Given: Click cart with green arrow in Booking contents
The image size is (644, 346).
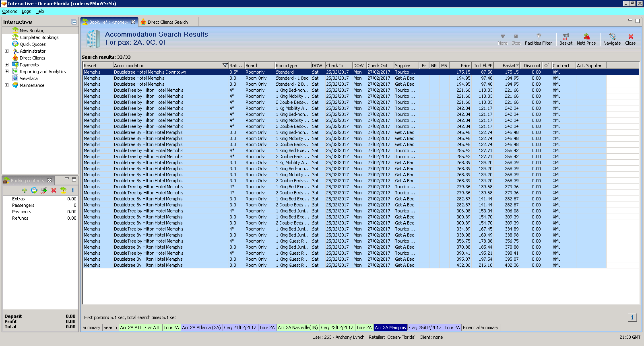Looking at the screenshot, I should pyautogui.click(x=44, y=190).
